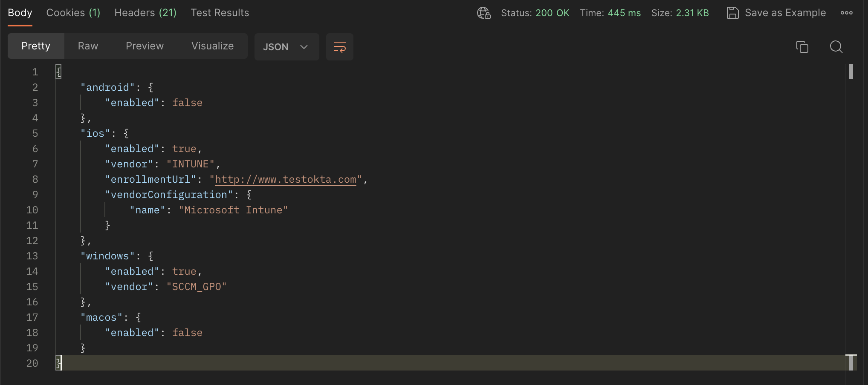Click the "SCCM_GPO" vendor value
The width and height of the screenshot is (868, 385).
(197, 287)
